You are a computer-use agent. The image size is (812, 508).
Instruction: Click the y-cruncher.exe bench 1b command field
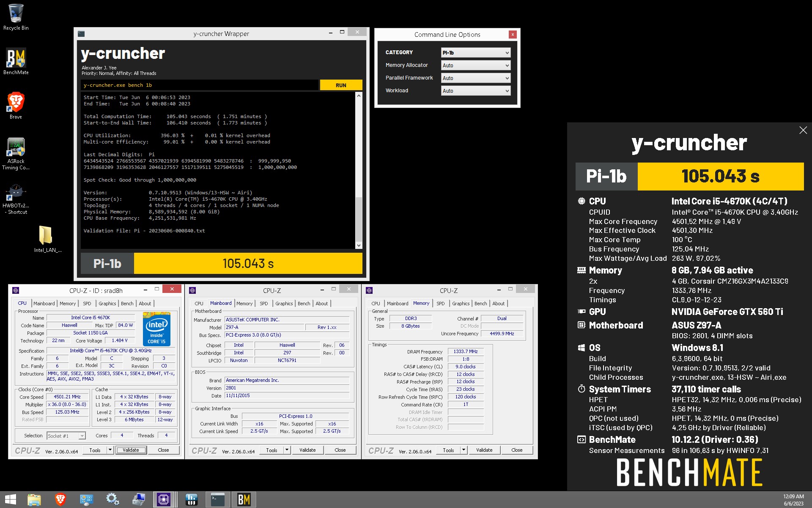pyautogui.click(x=200, y=85)
